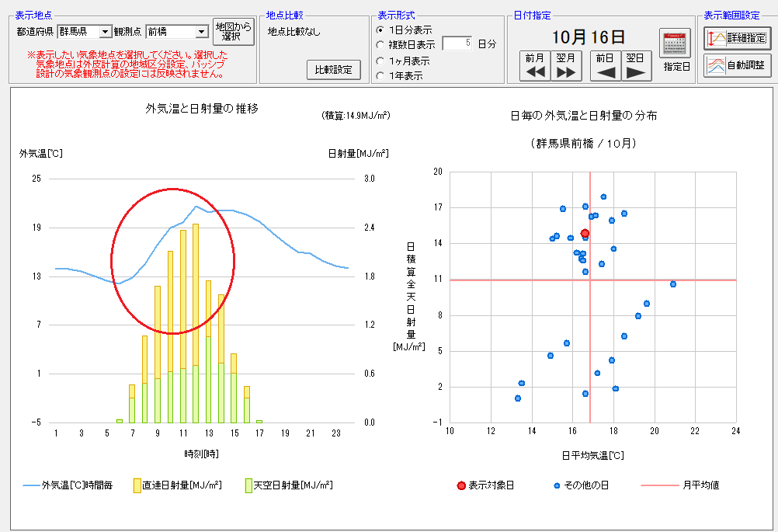This screenshot has height=532, width=778.
Task: Select the 複数日表示 radio option
Action: 380,44
